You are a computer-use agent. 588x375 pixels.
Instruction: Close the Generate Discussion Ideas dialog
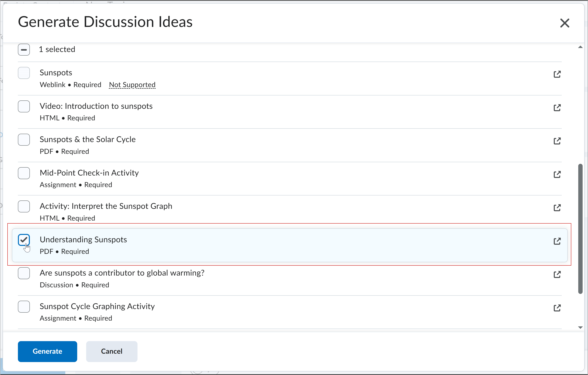565,23
